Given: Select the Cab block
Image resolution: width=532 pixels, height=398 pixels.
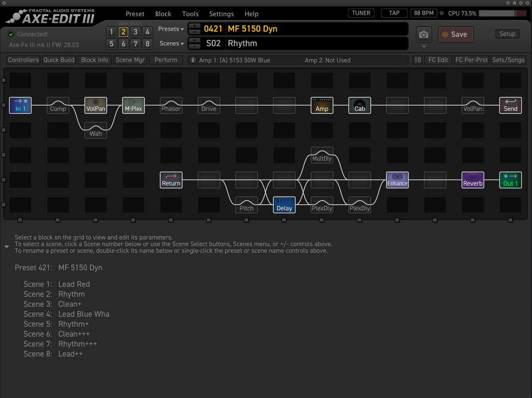Looking at the screenshot, I should point(360,105).
